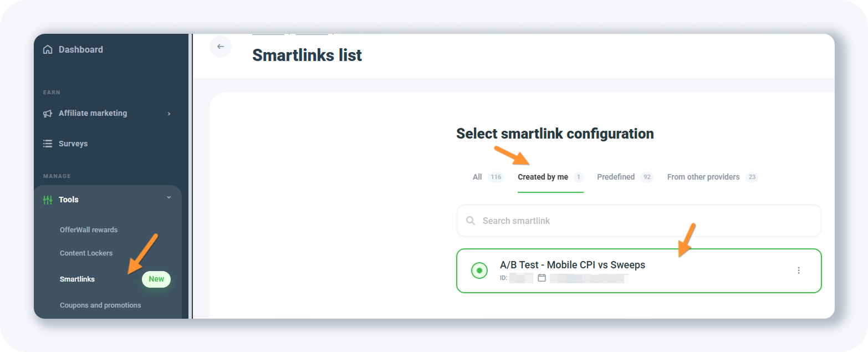Screen dimensions: 868x352
Task: Click the search magnifier icon
Action: point(471,221)
